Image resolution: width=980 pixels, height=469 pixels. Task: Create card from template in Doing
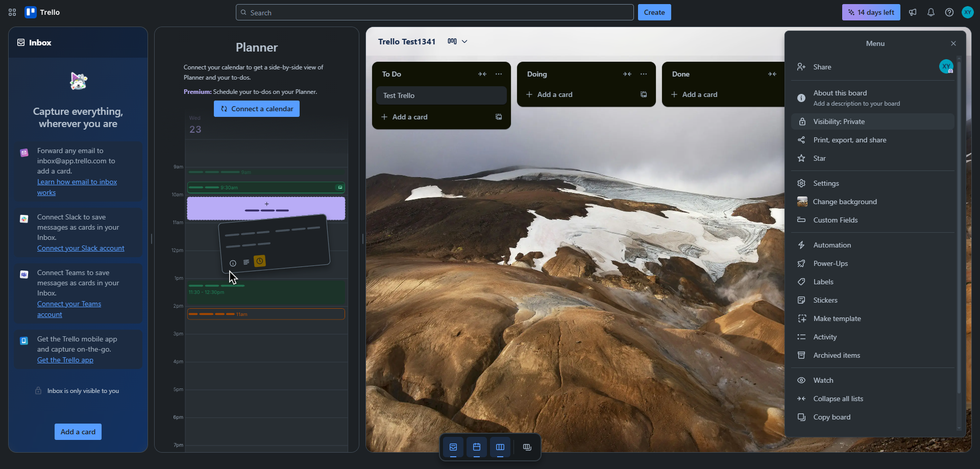coord(644,94)
